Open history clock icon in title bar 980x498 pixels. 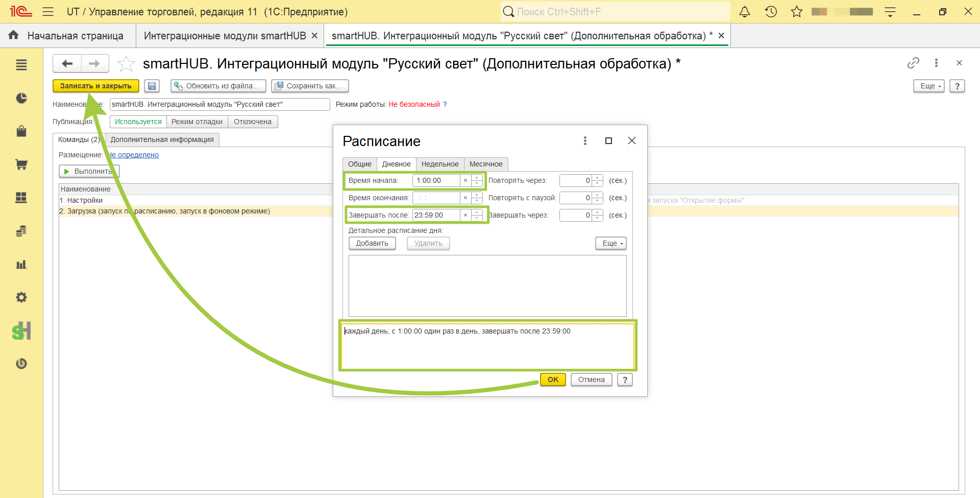(x=771, y=12)
